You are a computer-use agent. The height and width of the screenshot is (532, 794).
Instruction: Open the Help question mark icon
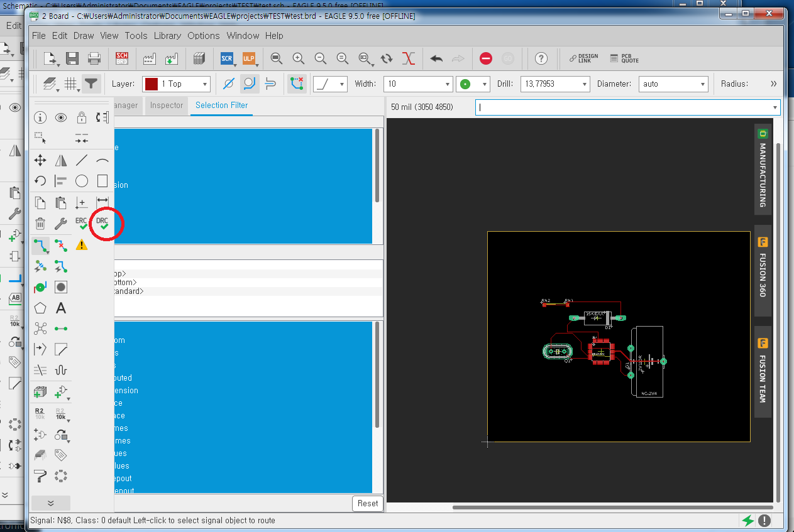541,58
